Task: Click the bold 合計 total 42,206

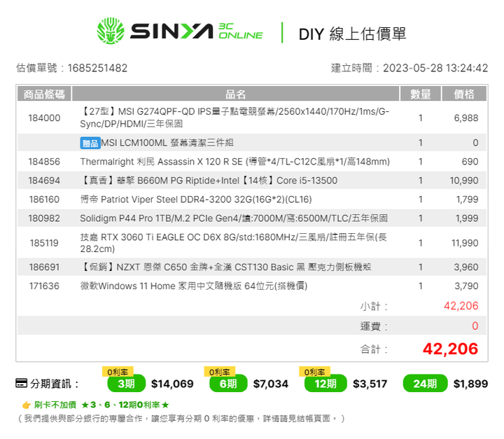Action: 450,349
